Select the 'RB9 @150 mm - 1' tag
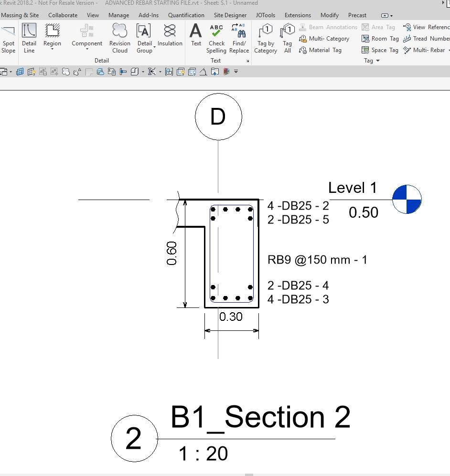The image size is (450, 476). coord(317,260)
